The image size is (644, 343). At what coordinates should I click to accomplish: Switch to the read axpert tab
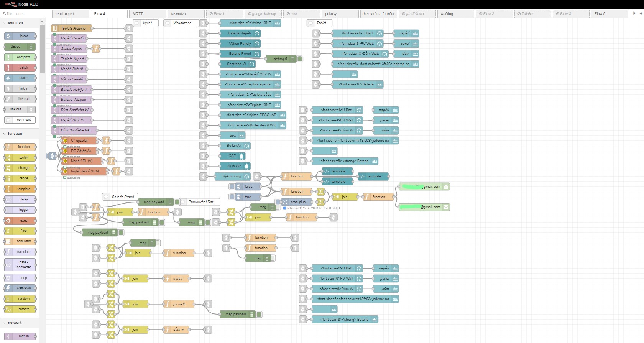click(x=71, y=14)
